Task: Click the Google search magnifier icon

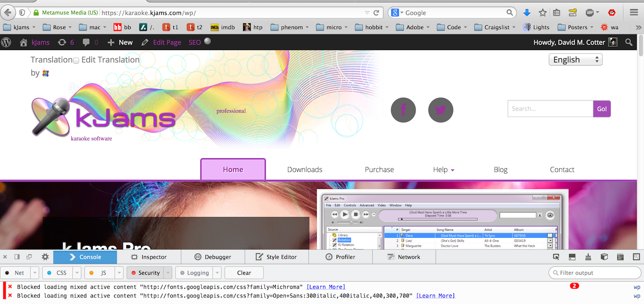Action: tap(510, 13)
